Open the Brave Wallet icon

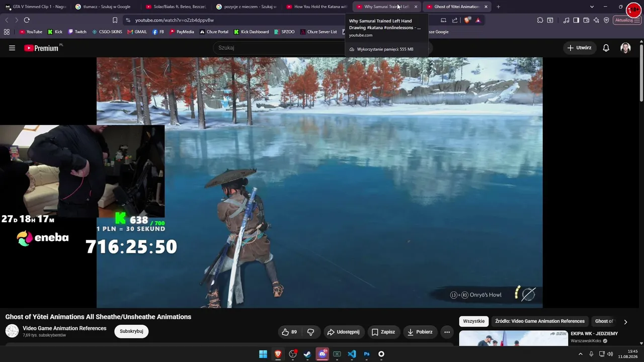[586, 20]
